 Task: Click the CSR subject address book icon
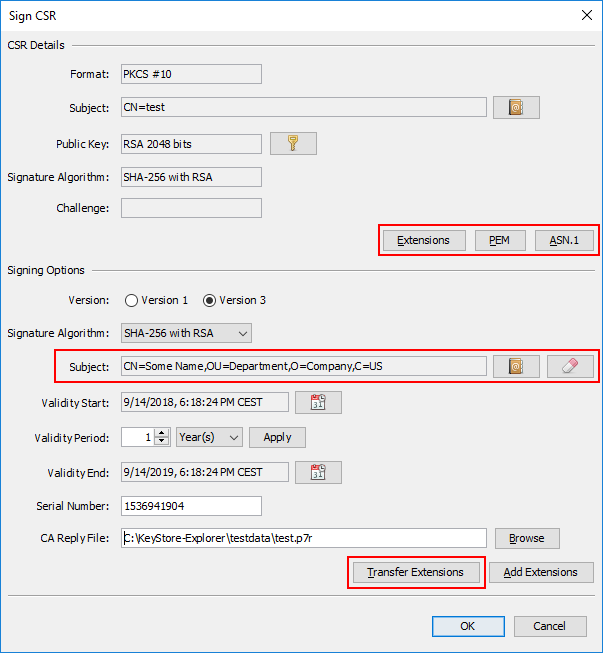coord(516,108)
